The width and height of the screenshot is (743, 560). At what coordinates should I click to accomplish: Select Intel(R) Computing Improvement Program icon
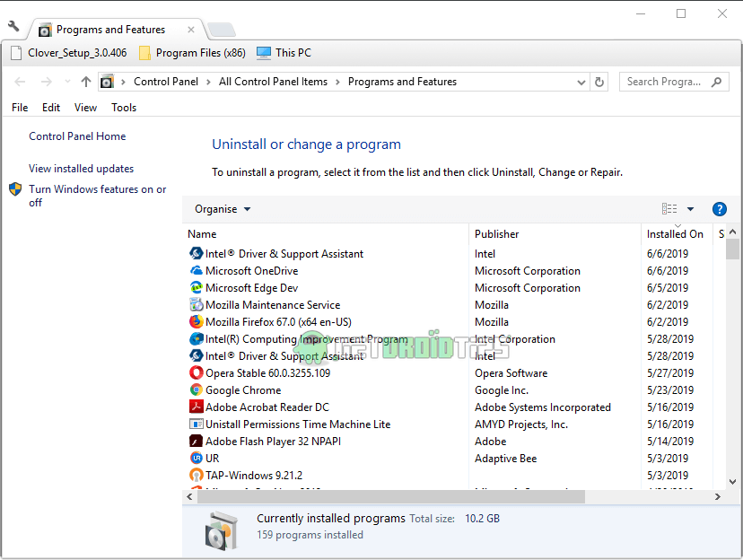coord(197,339)
